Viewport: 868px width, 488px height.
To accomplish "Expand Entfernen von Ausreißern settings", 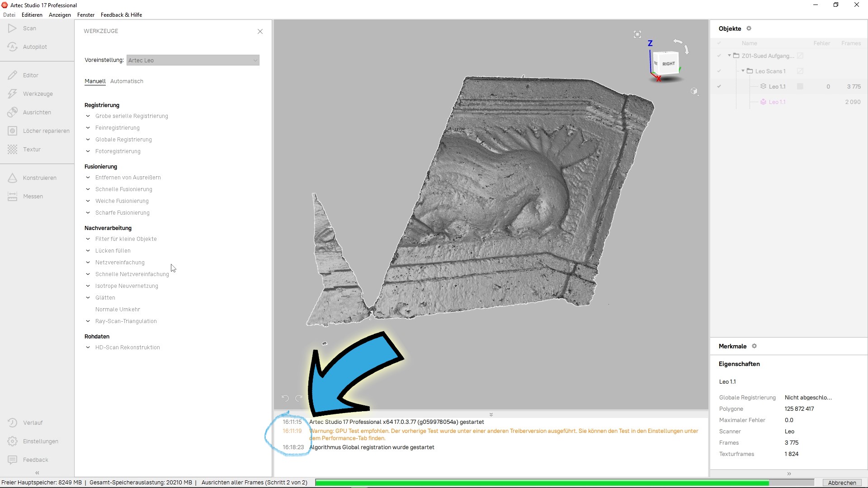I will 88,178.
